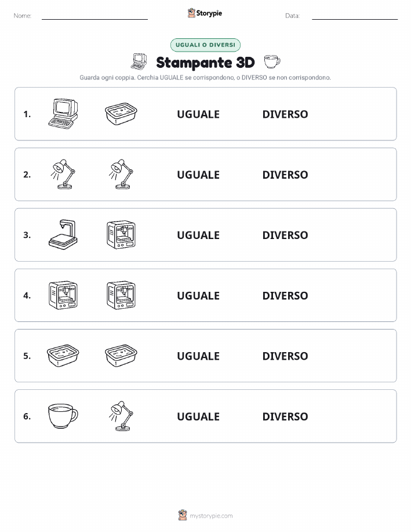Select the left 3D printer in row 4
This screenshot has width=411, height=532.
tap(63, 295)
